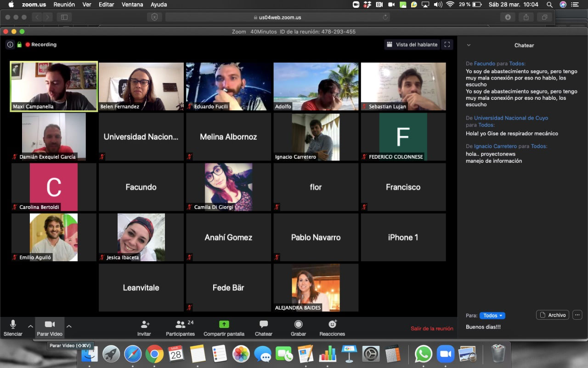Open the Participantes list
The height and width of the screenshot is (368, 588).
(x=181, y=328)
